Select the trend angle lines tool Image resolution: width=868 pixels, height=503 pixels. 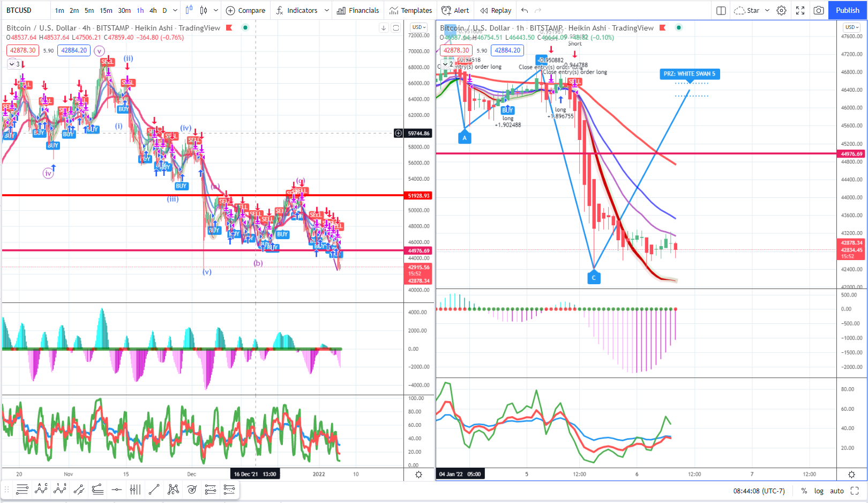(98, 489)
